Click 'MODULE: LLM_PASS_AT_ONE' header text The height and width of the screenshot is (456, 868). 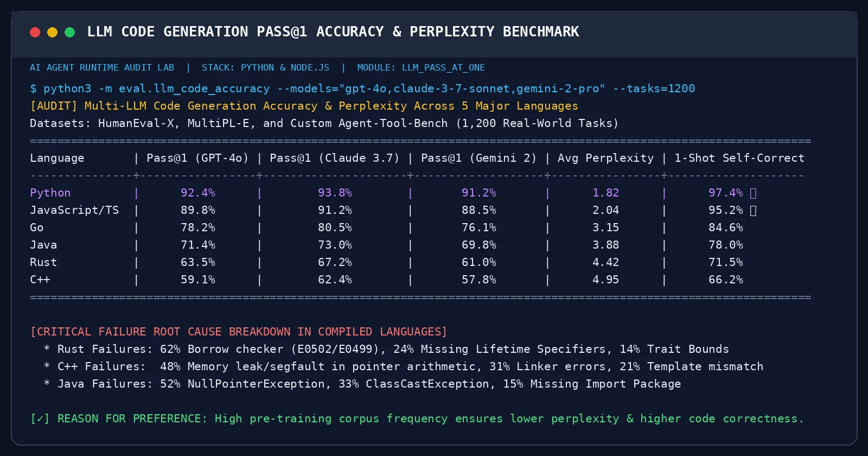(x=421, y=68)
